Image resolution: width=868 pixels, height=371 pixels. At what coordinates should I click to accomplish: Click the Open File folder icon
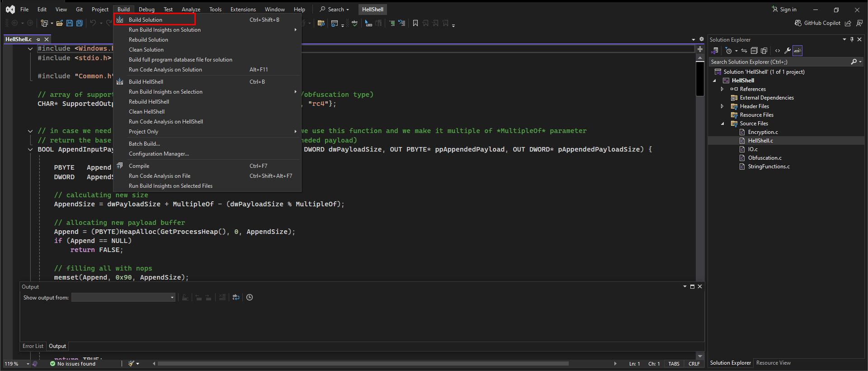(59, 23)
